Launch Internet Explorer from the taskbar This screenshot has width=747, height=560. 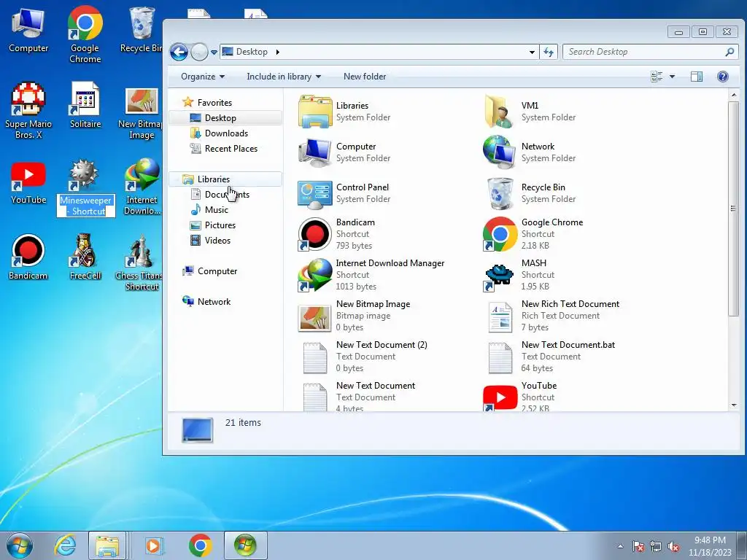coord(65,545)
